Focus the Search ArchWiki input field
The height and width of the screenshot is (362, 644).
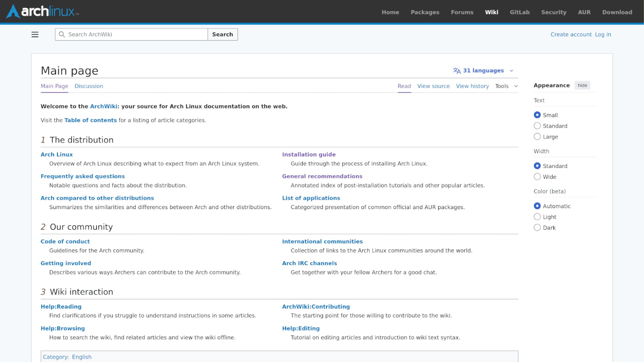click(x=136, y=35)
